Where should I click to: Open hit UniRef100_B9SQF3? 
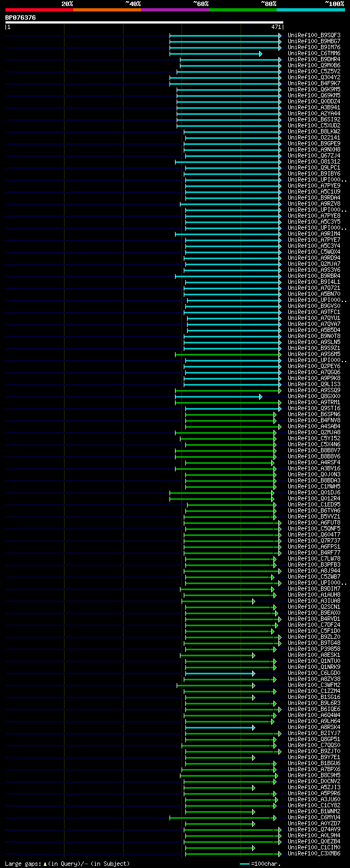point(314,36)
